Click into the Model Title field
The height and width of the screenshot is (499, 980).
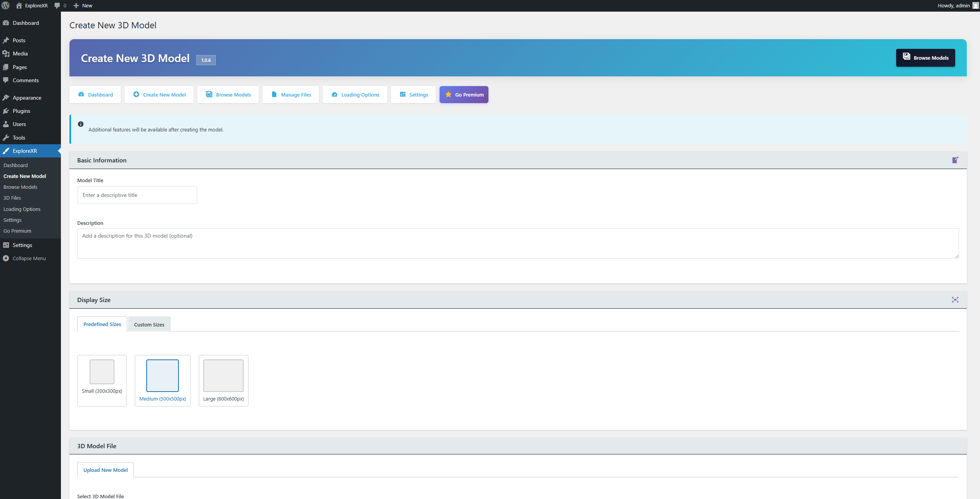tap(137, 195)
